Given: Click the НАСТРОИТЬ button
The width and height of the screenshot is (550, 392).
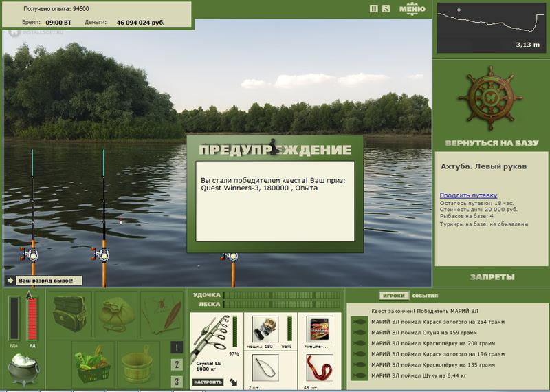Looking at the screenshot, I should click(208, 382).
